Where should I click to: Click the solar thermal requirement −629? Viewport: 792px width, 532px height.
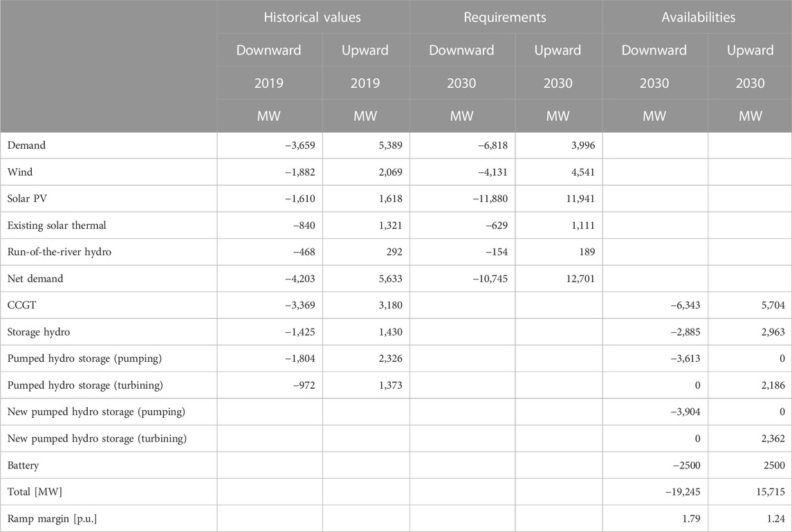pyautogui.click(x=497, y=226)
